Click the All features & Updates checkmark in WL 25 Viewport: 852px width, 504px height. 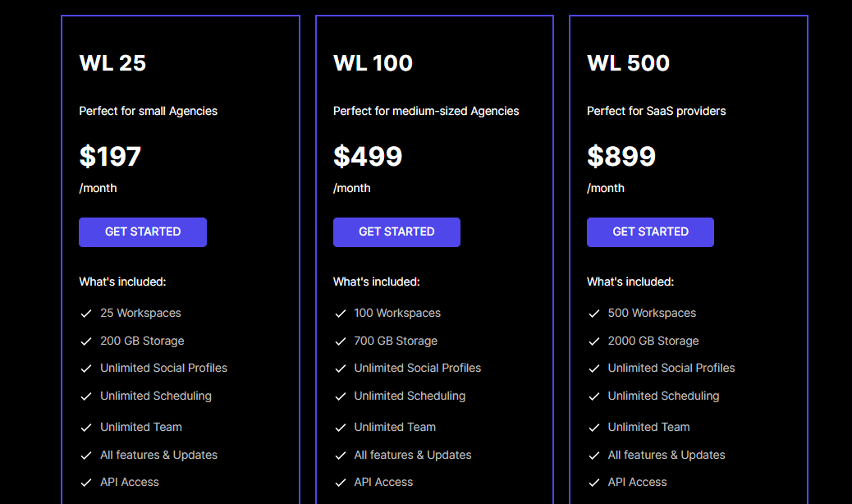pos(85,456)
